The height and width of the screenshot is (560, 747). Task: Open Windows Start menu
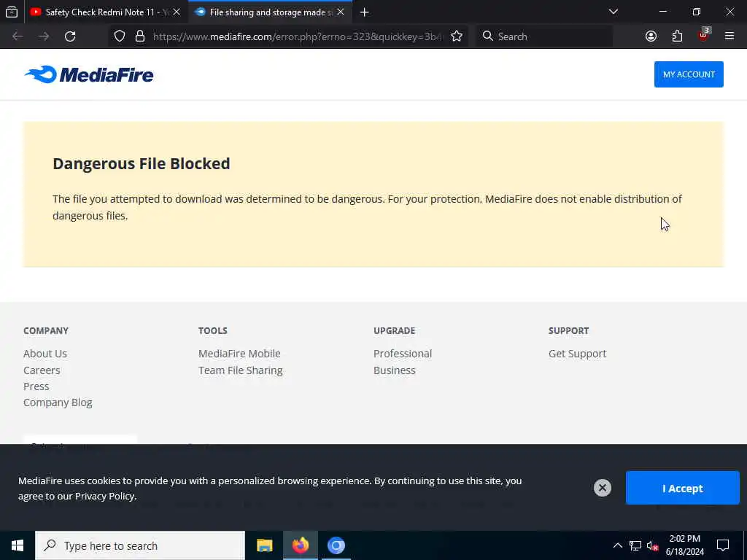pyautogui.click(x=18, y=545)
